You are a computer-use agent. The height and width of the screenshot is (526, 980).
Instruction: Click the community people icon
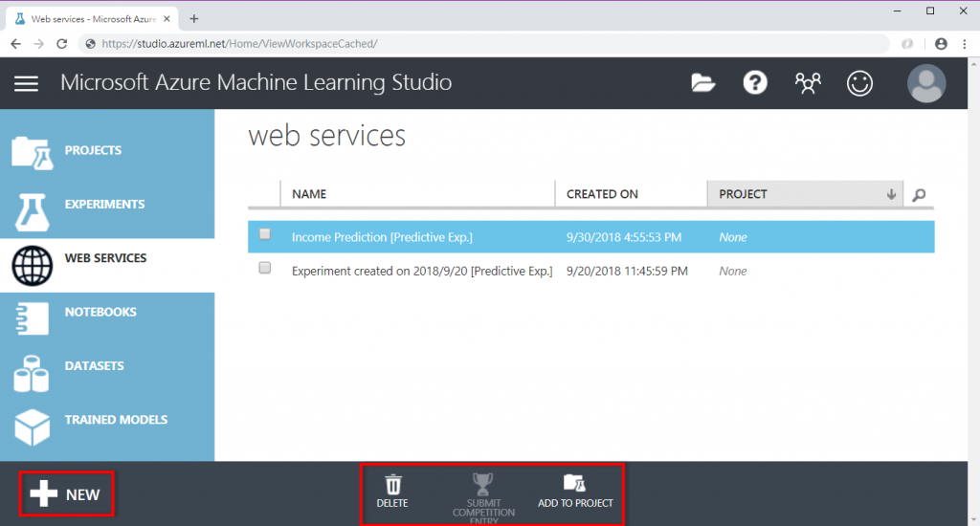click(x=808, y=82)
